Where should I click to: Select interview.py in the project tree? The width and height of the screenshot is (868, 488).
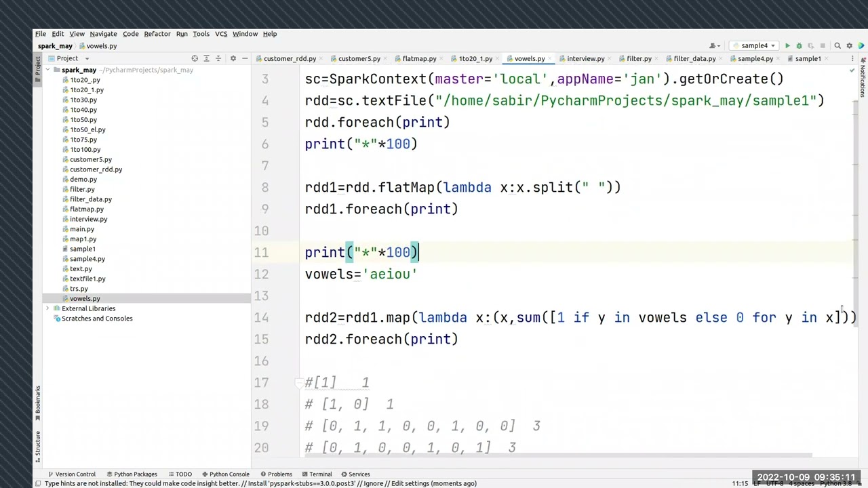click(x=88, y=219)
